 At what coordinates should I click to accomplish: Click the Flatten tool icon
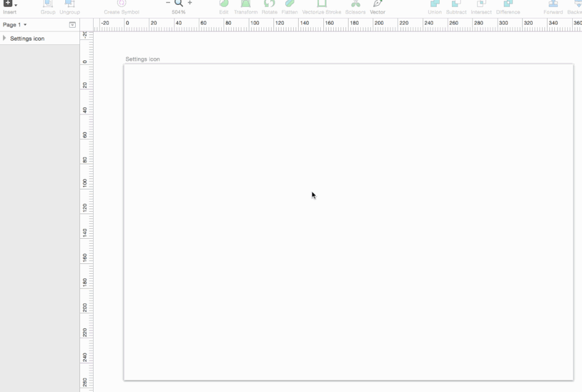point(289,4)
